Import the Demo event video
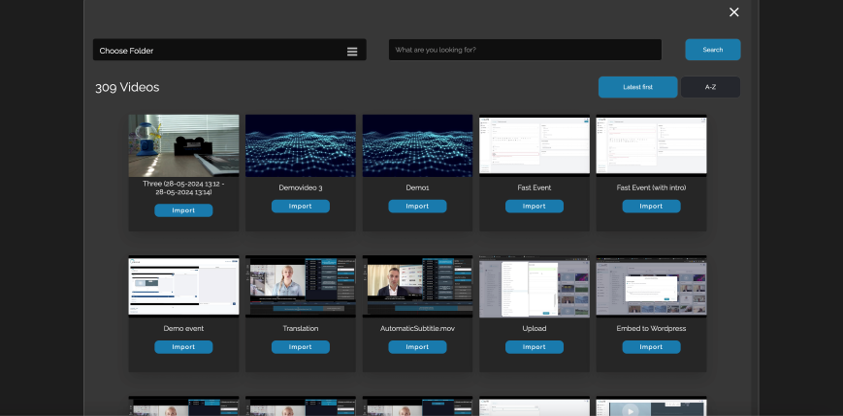The image size is (843, 416). 183,347
